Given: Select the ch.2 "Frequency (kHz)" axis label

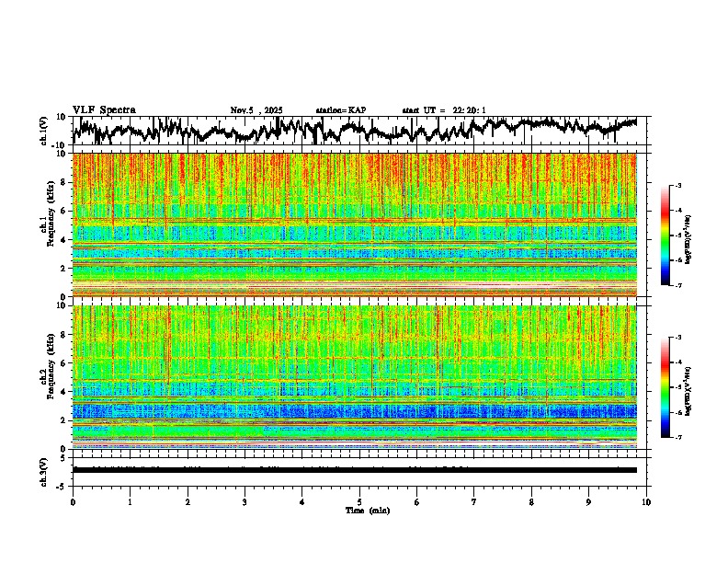Looking at the screenshot, I should click(x=51, y=366).
